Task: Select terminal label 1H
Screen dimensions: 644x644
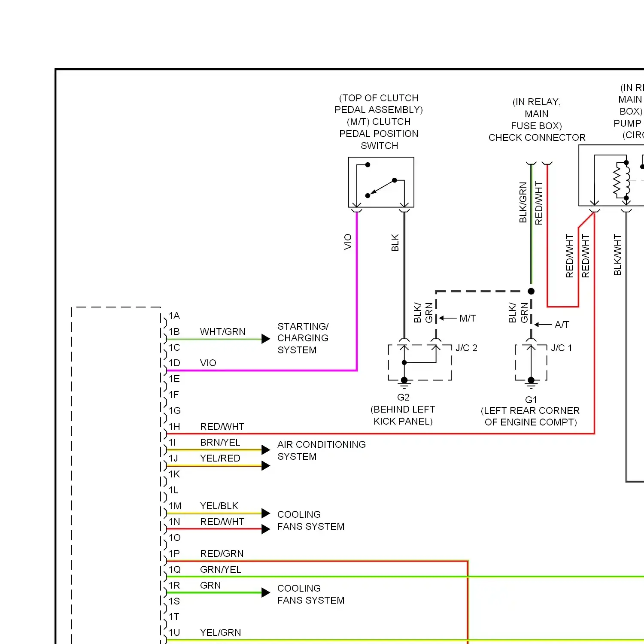Action: click(x=174, y=426)
